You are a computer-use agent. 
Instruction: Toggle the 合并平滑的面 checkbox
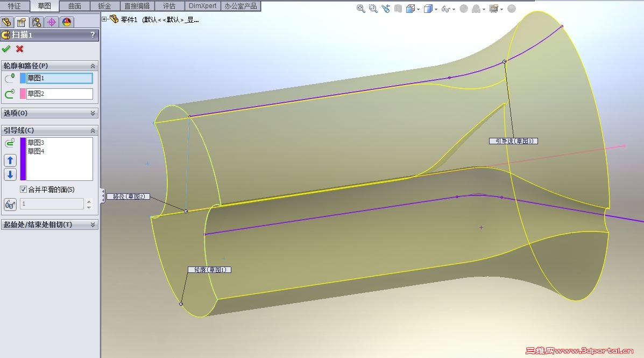(24, 189)
